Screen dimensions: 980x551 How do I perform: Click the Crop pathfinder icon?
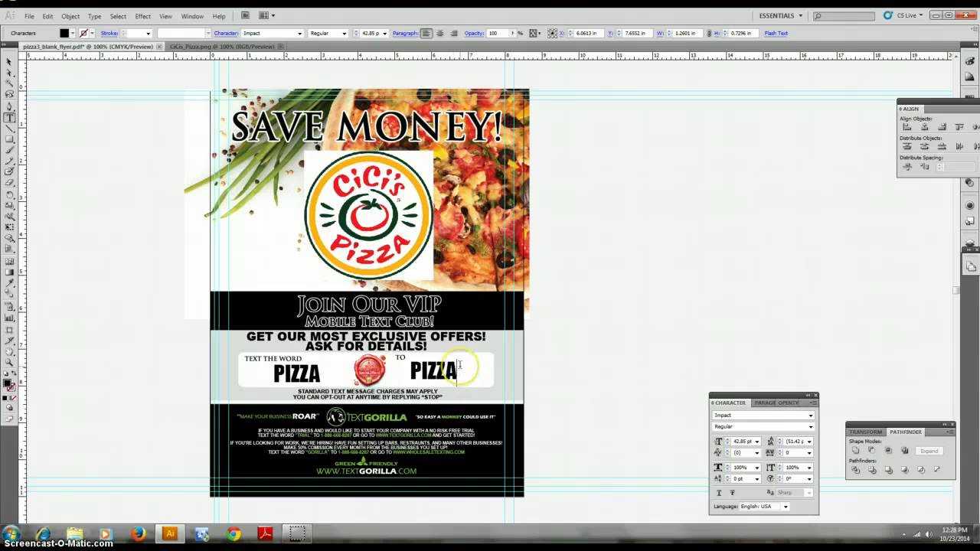pyautogui.click(x=904, y=469)
